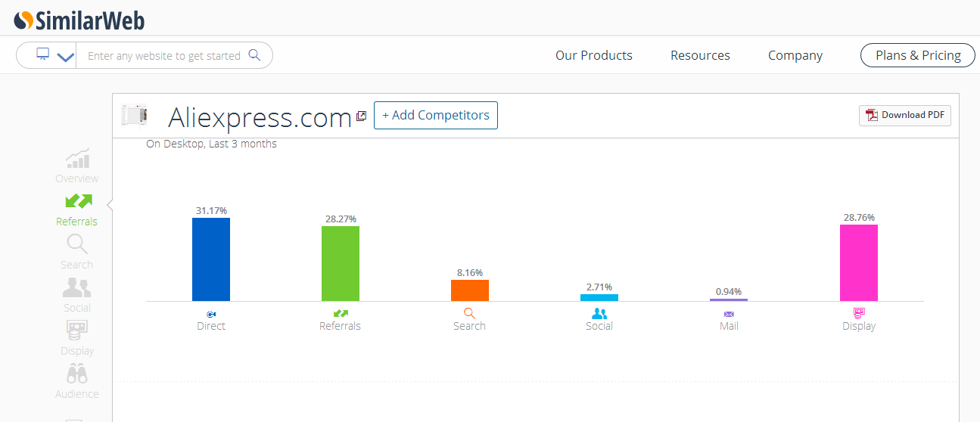Image resolution: width=980 pixels, height=422 pixels.
Task: Open the Company menu
Action: pyautogui.click(x=795, y=55)
